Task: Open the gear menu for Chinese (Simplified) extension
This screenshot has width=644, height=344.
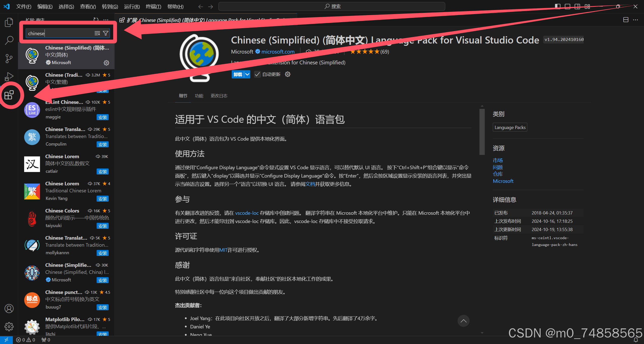Action: (106, 63)
